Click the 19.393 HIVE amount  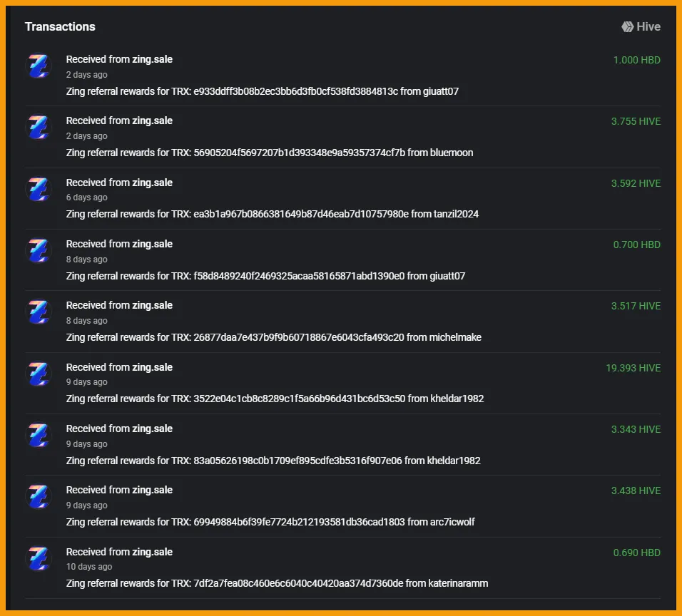pos(633,368)
